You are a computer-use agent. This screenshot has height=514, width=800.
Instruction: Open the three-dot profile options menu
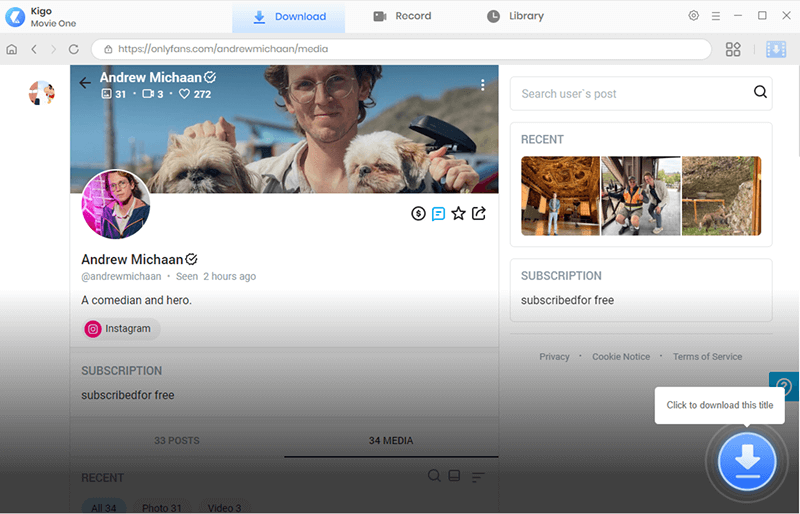pos(483,85)
